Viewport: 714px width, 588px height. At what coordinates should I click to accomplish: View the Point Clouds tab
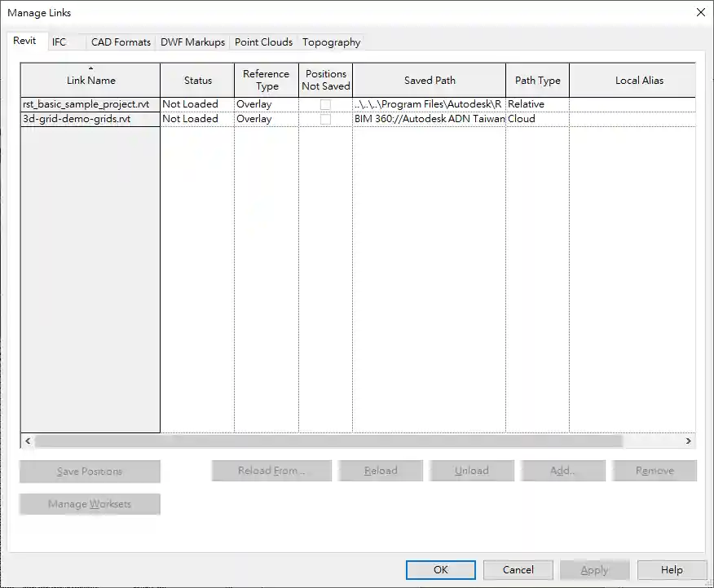pos(263,42)
